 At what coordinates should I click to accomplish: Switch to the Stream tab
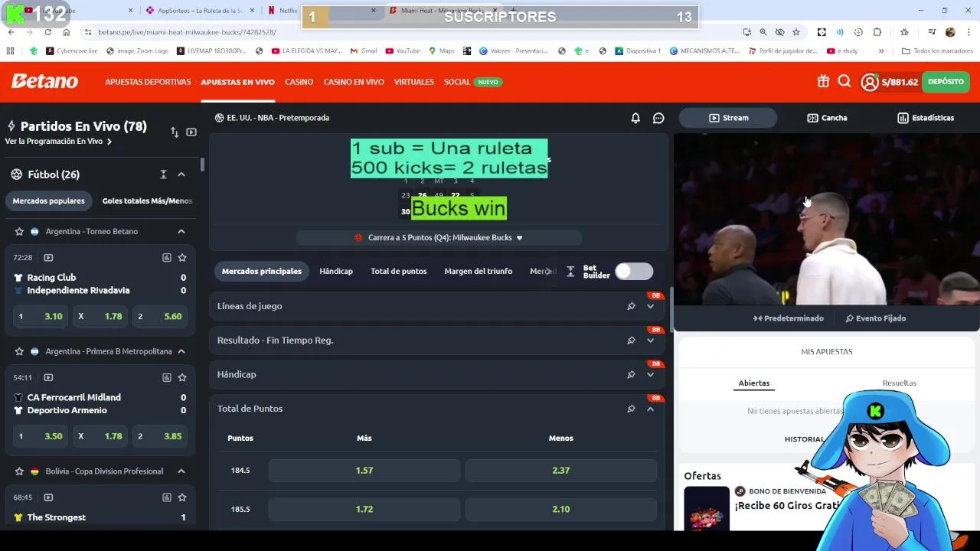click(x=728, y=118)
